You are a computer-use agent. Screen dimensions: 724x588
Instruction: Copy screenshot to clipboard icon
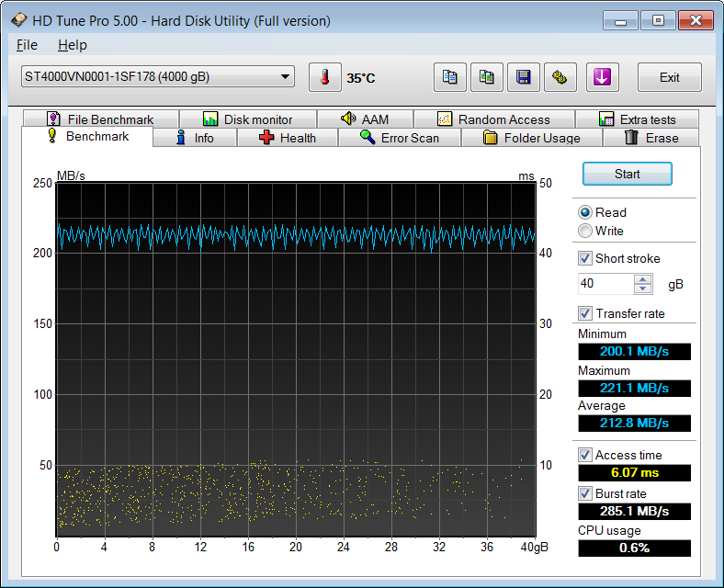point(486,78)
